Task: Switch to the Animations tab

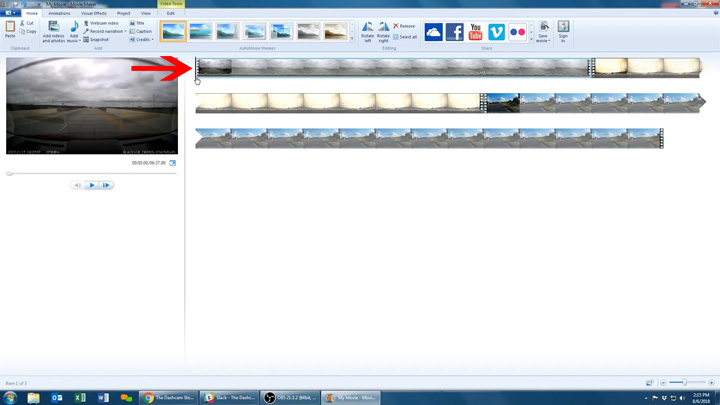Action: click(x=60, y=13)
